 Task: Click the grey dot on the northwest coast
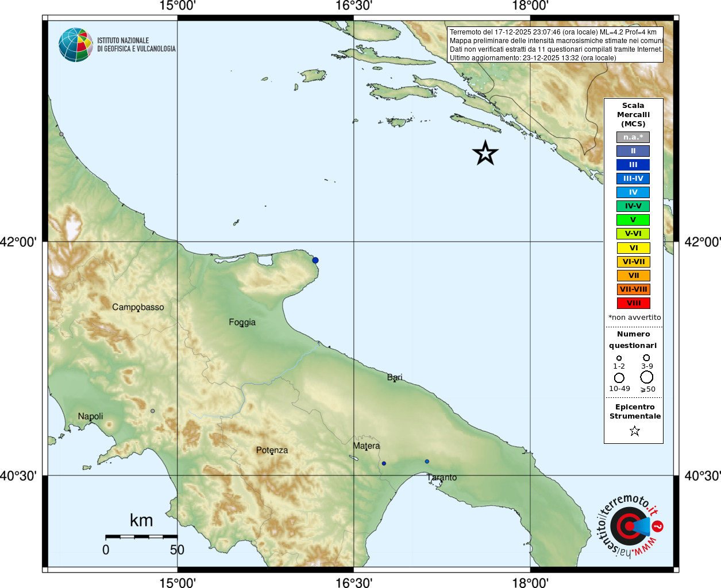pos(61,134)
